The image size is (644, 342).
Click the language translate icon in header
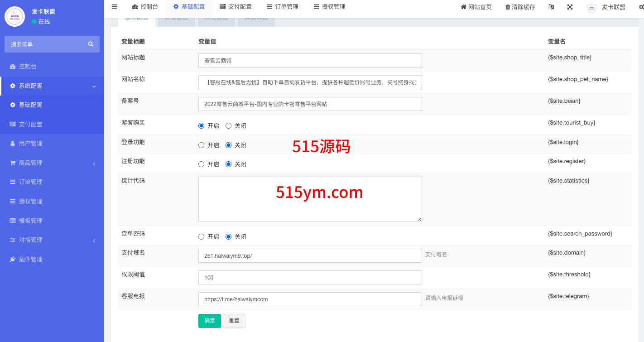pos(551,7)
